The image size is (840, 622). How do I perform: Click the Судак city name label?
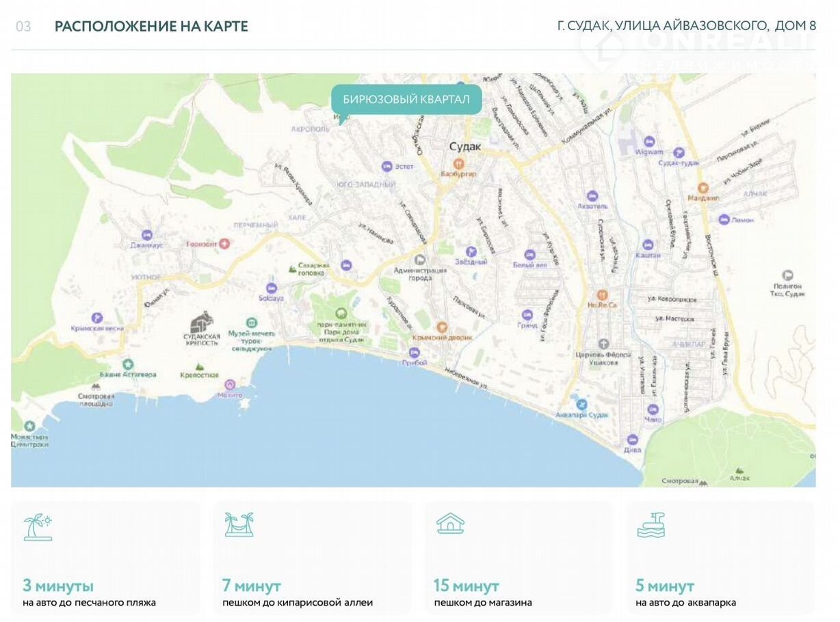[465, 146]
